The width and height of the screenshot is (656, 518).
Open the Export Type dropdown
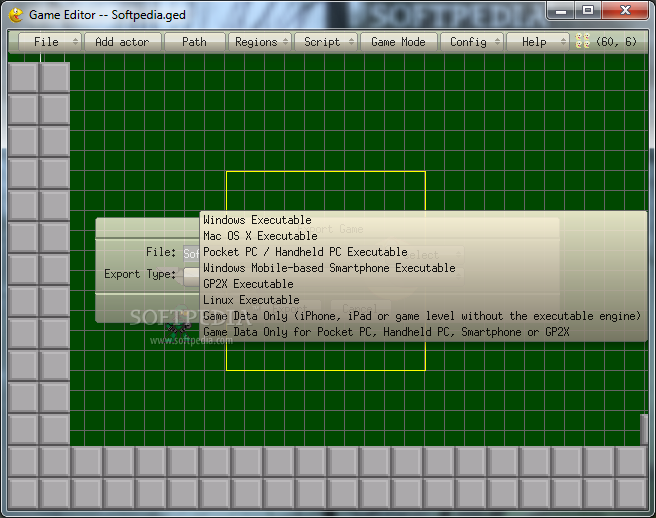192,276
